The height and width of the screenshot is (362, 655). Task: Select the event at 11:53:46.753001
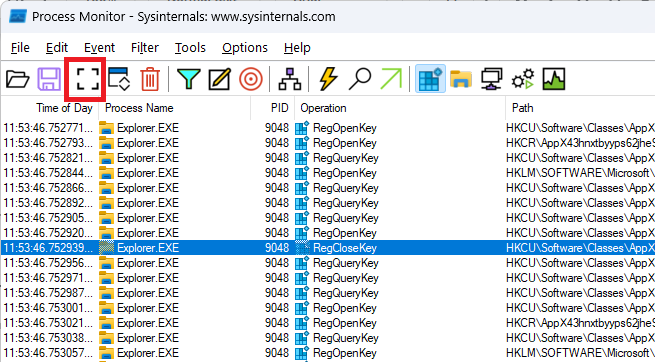click(x=328, y=308)
